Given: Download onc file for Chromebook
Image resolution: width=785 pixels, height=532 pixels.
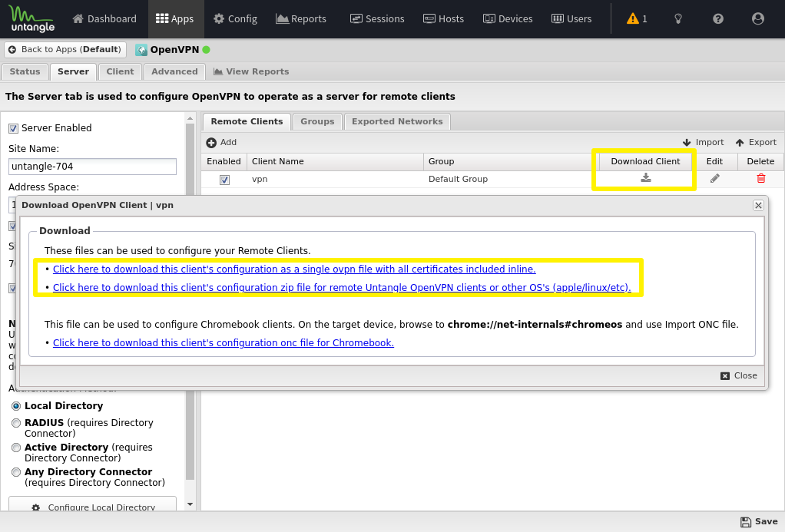Looking at the screenshot, I should [x=224, y=343].
